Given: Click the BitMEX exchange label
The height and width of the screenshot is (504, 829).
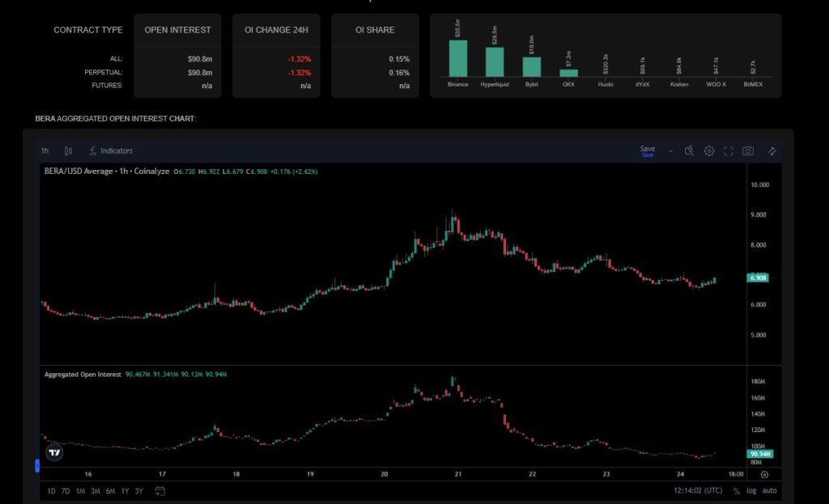Looking at the screenshot, I should (753, 84).
